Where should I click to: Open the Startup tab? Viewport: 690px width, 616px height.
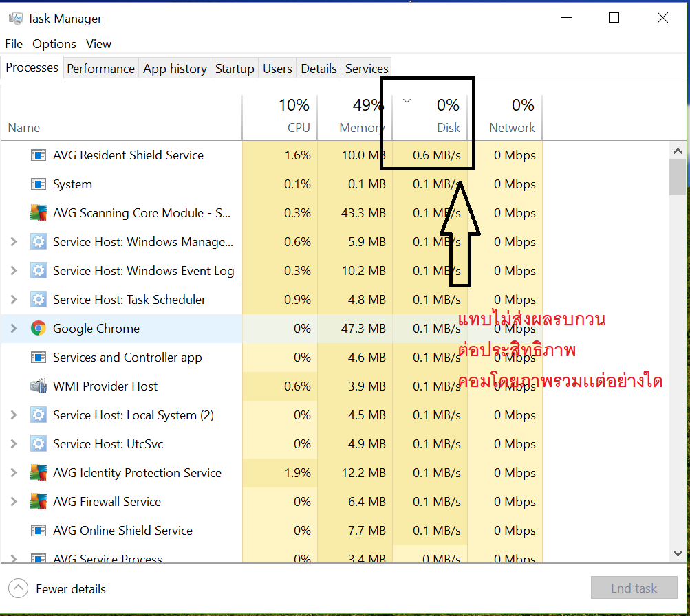pyautogui.click(x=235, y=69)
